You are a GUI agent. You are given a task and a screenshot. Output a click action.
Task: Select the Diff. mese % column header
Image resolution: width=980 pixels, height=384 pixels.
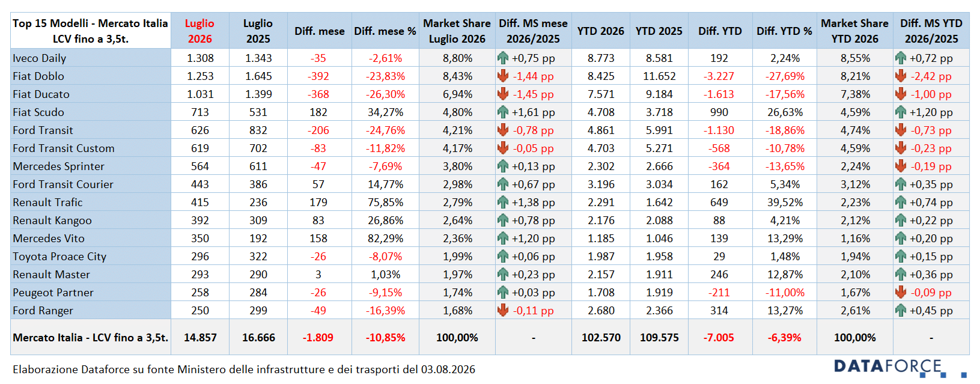tap(385, 31)
